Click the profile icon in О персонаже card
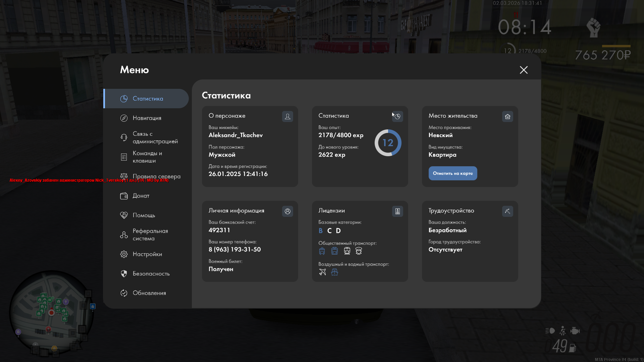The width and height of the screenshot is (644, 362). 287,116
